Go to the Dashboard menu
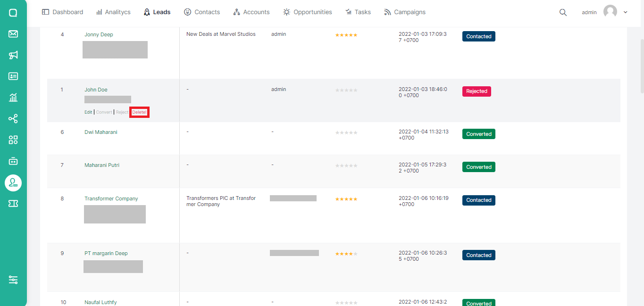 [62, 12]
